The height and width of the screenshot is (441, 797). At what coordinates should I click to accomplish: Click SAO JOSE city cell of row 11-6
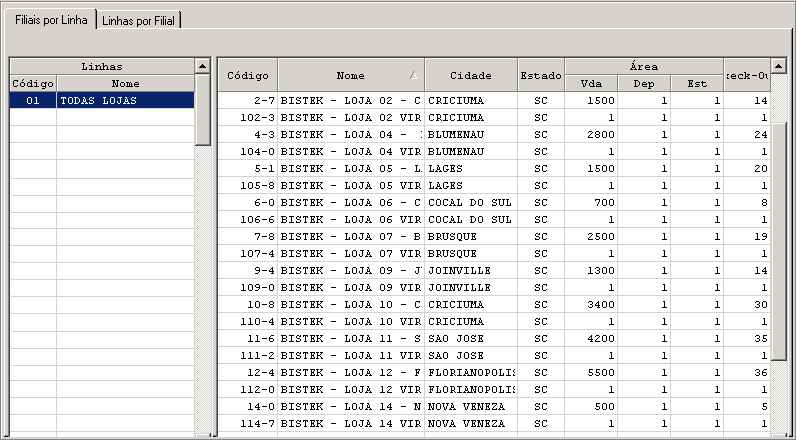click(x=471, y=339)
